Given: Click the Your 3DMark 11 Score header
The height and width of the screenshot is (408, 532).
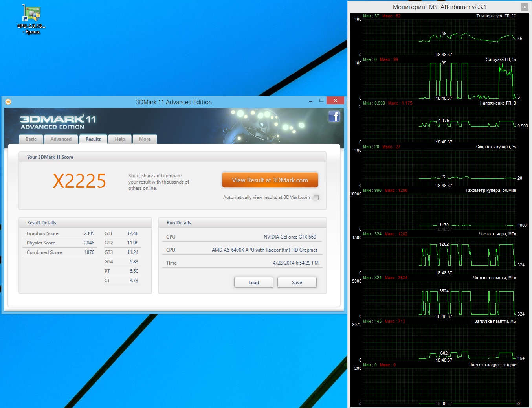Looking at the screenshot, I should [x=172, y=157].
